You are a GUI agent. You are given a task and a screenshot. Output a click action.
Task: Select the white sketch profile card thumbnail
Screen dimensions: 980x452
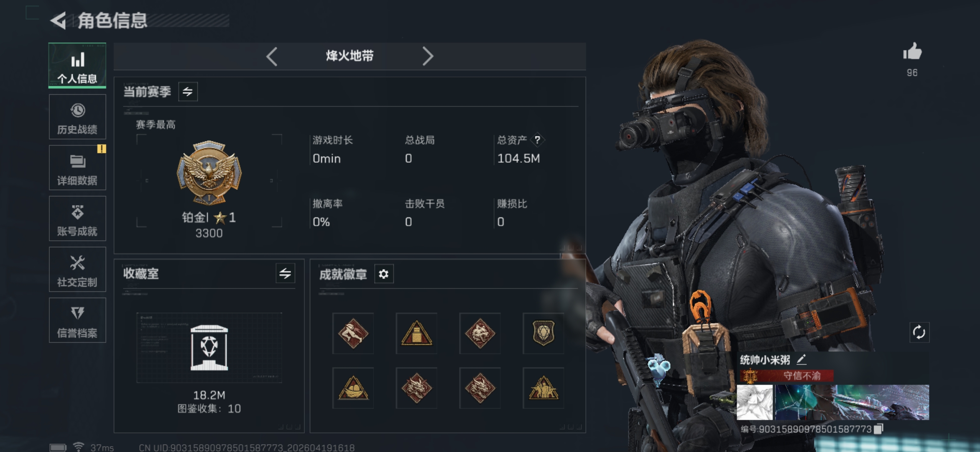pos(755,403)
